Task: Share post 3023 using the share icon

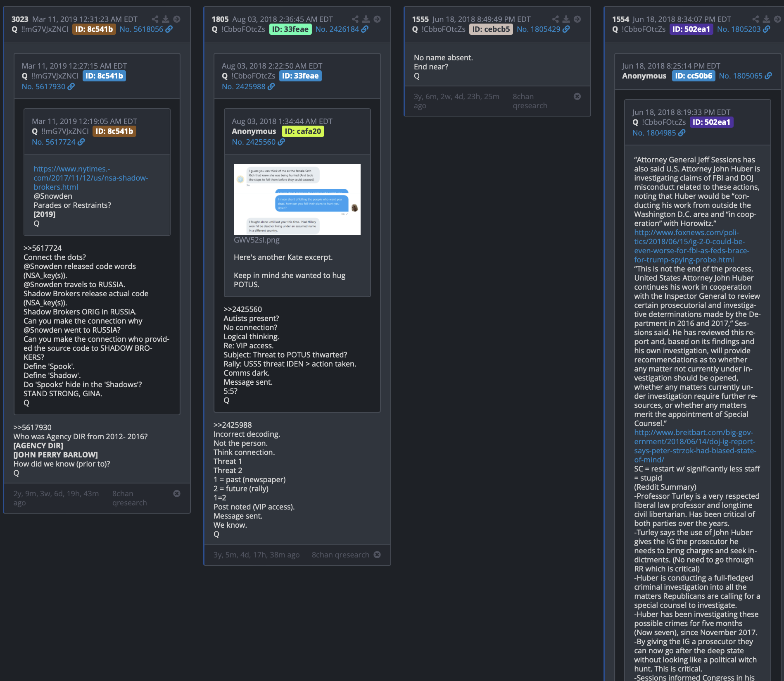Action: 155,19
